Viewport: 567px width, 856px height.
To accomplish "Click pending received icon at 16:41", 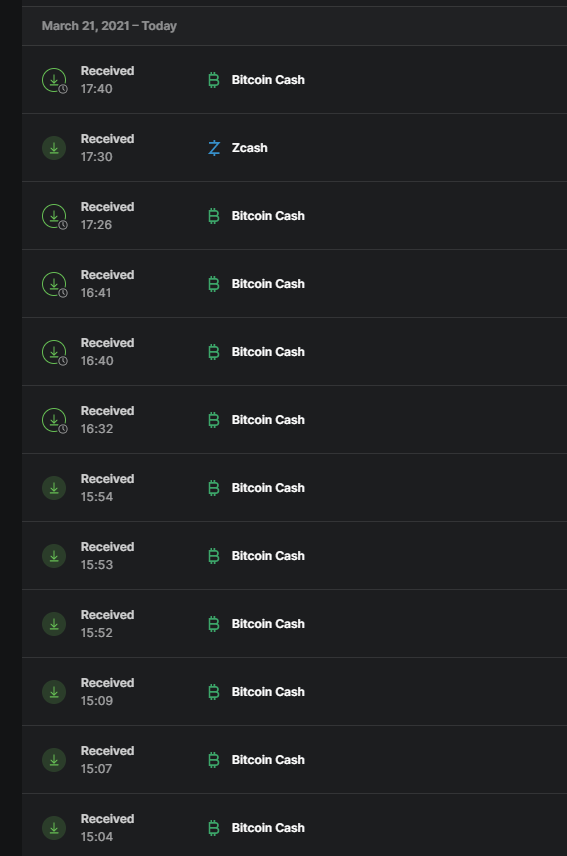I will 55,284.
